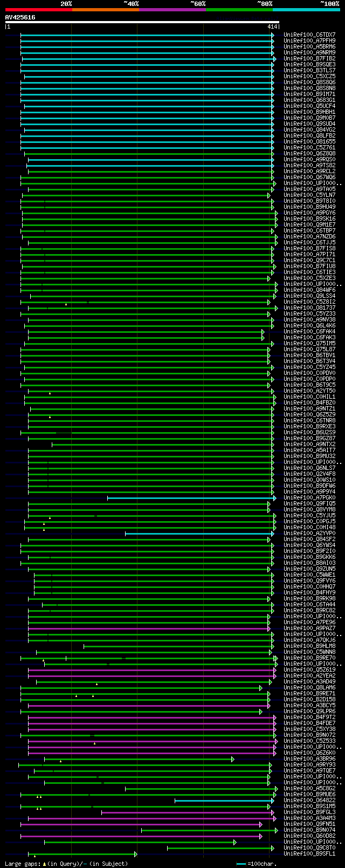
Task: Click the cyan ~100% identity legend swatch
Action: click(306, 9)
